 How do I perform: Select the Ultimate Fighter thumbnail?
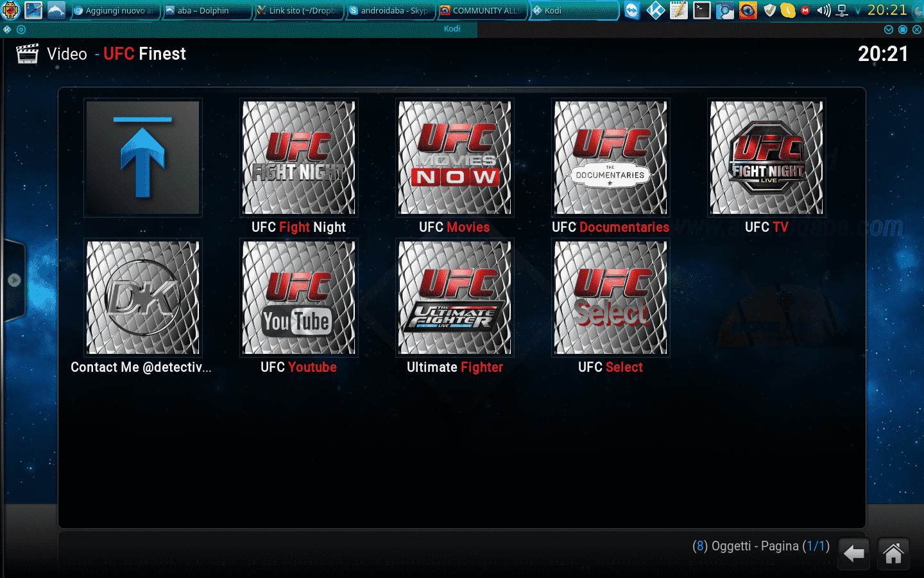coord(455,297)
